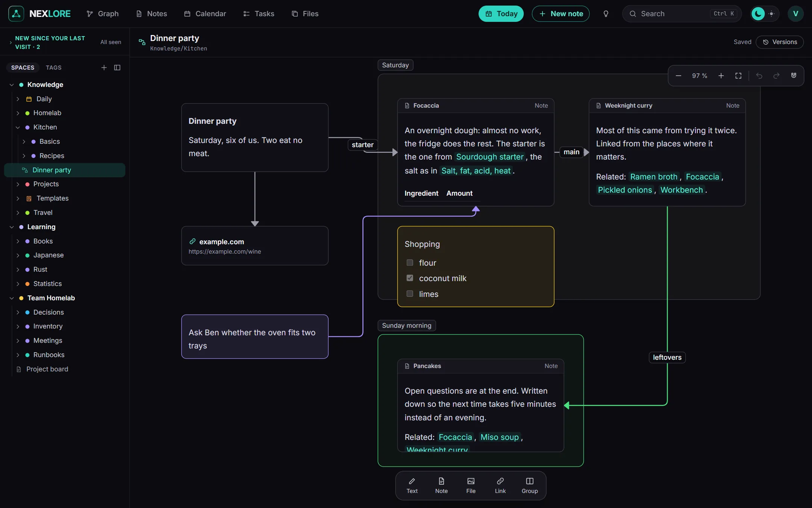Viewport: 812px width, 508px height.
Task: Zoom out the canvas with minus
Action: coord(679,76)
